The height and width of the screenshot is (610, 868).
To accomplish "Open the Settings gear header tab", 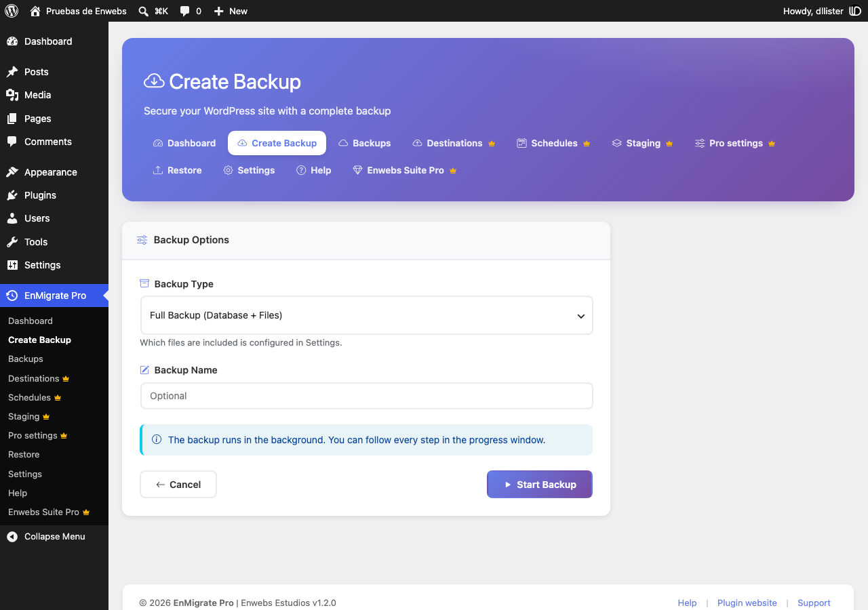I will pos(249,170).
